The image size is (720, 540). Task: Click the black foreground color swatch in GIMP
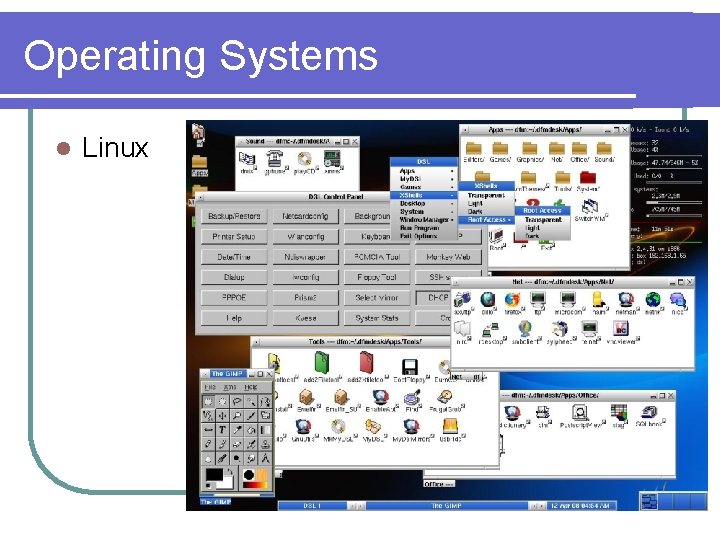pos(214,475)
